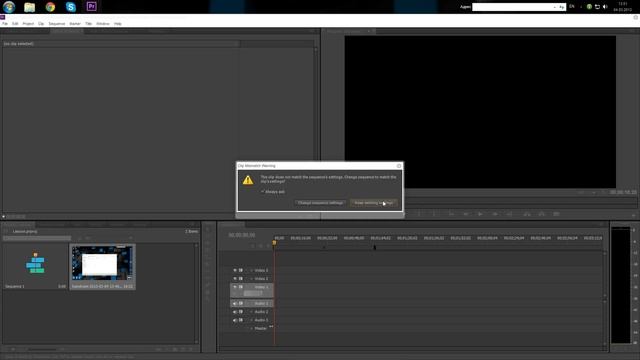Open the Edit menu
The image size is (640, 360).
15,24
